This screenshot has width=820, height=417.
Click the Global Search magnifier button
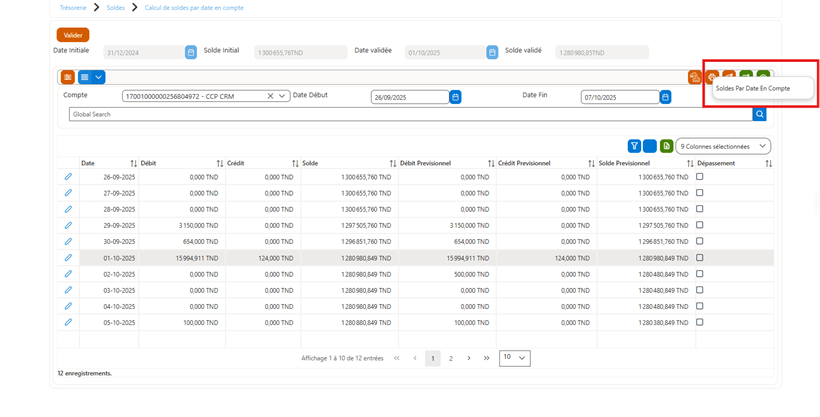759,114
